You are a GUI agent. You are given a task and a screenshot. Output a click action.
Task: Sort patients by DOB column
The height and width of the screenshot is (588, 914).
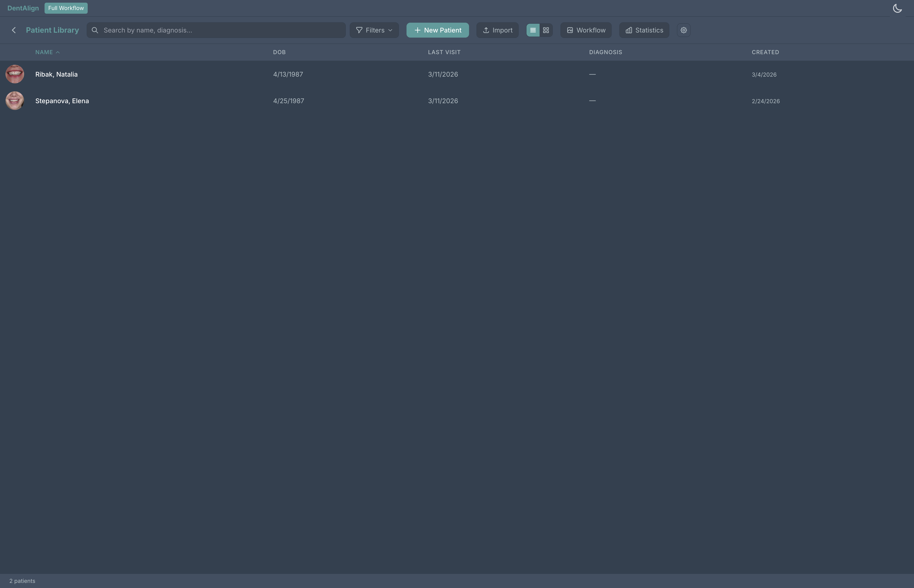tap(279, 52)
